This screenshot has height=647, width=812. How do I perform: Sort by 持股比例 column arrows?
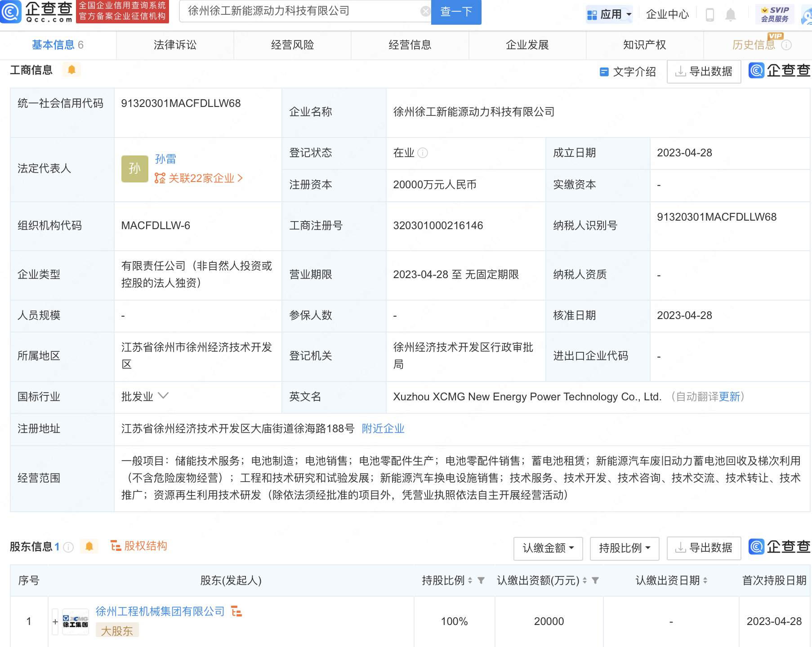470,581
